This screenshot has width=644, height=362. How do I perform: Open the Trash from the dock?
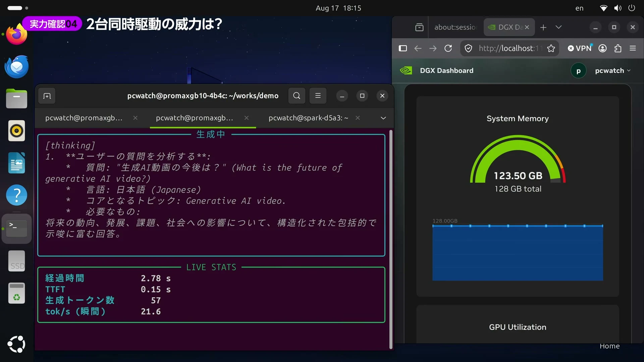pos(16,293)
